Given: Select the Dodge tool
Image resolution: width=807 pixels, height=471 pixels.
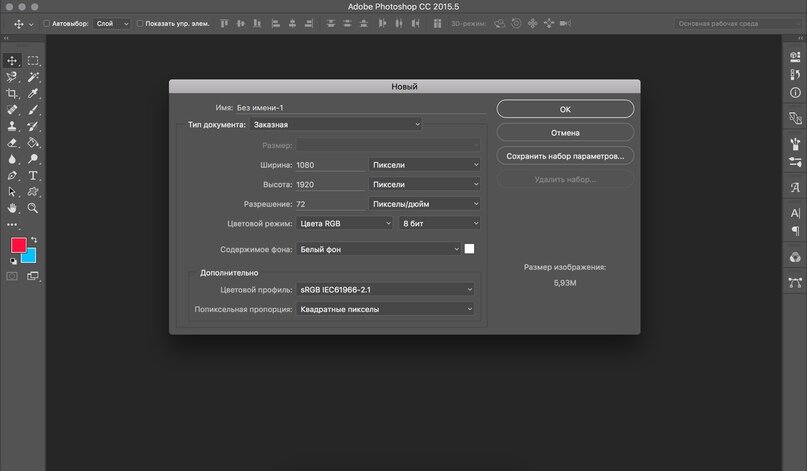Looking at the screenshot, I should click(33, 159).
